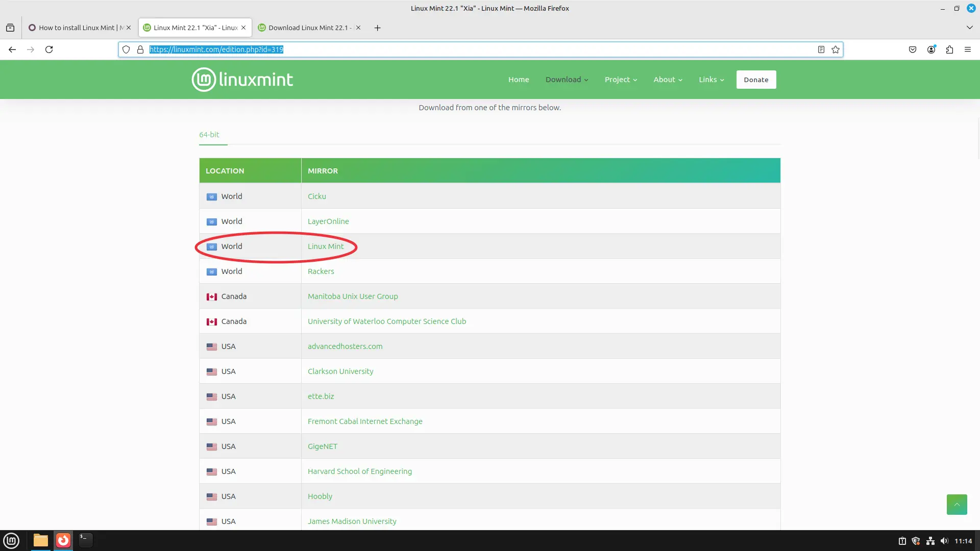The image size is (980, 551).
Task: Click the Donate button
Action: (756, 80)
